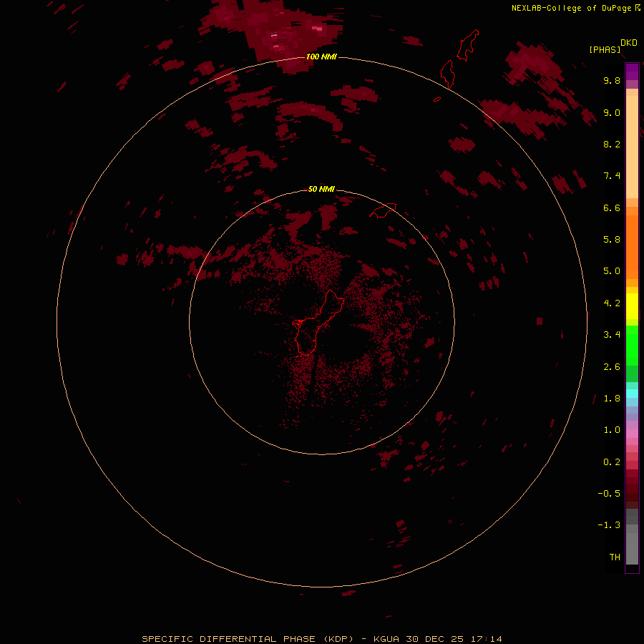644x644 pixels.
Task: Click the 100 NMI range ring label
Action: [321, 57]
